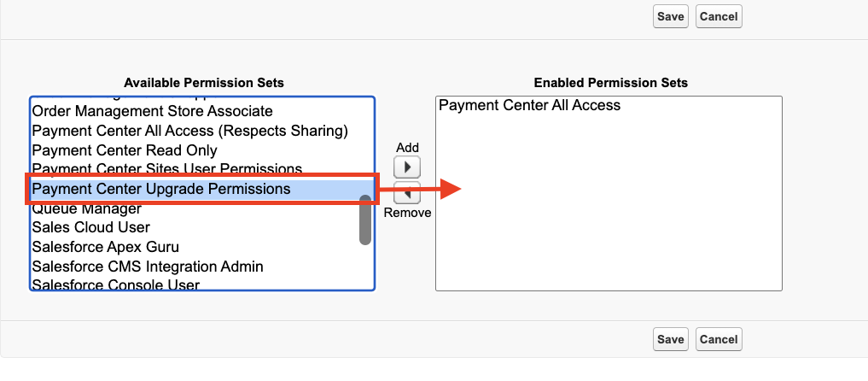Image resolution: width=868 pixels, height=381 pixels.
Task: Select Payment Center Sites User Permissions
Action: click(167, 168)
